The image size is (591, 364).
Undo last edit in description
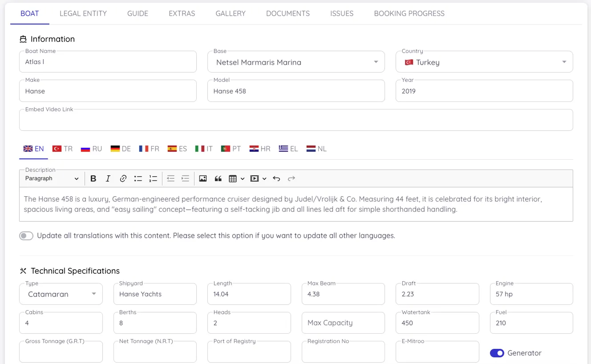(x=276, y=178)
